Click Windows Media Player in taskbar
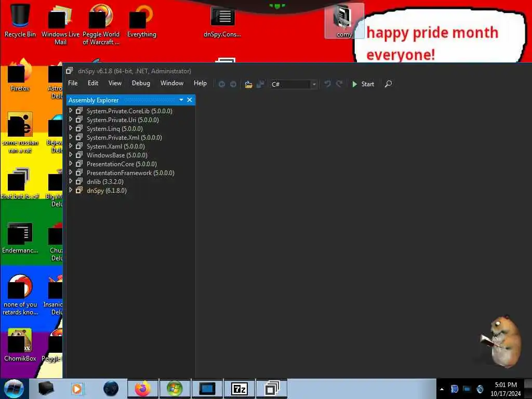This screenshot has width=532, height=399. [77, 389]
